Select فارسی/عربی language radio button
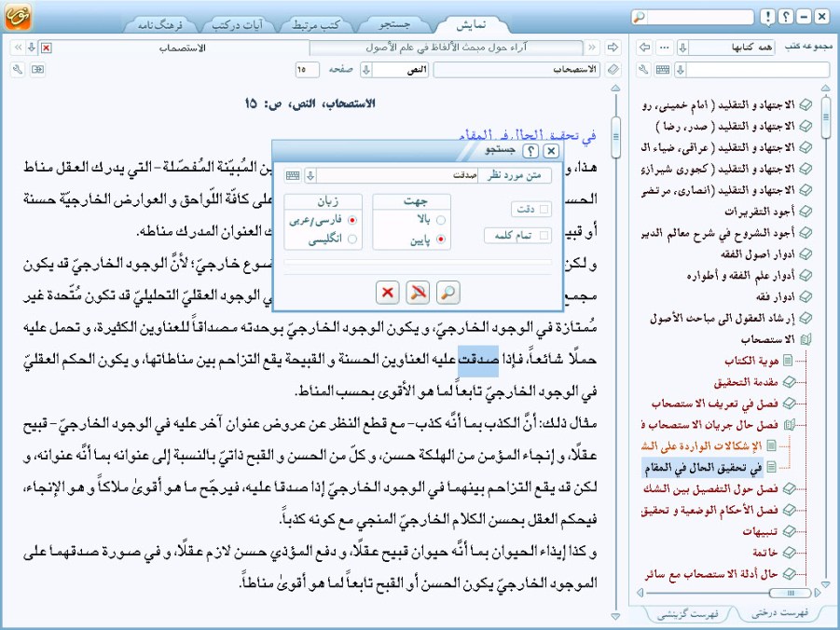Image resolution: width=840 pixels, height=630 pixels. point(352,220)
